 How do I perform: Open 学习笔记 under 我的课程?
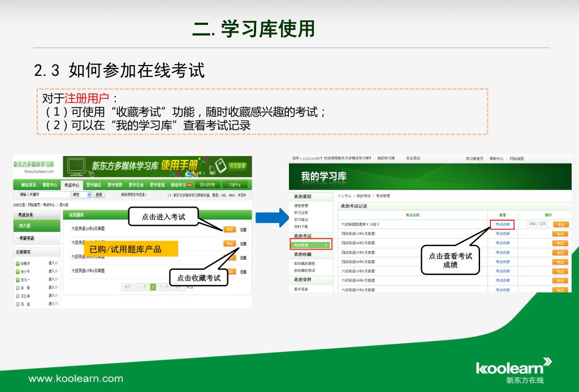click(x=301, y=220)
